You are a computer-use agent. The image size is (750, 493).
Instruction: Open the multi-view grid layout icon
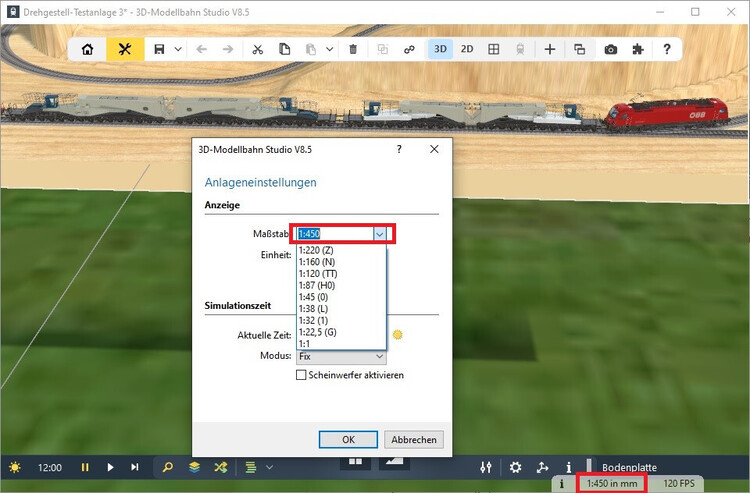pos(494,49)
